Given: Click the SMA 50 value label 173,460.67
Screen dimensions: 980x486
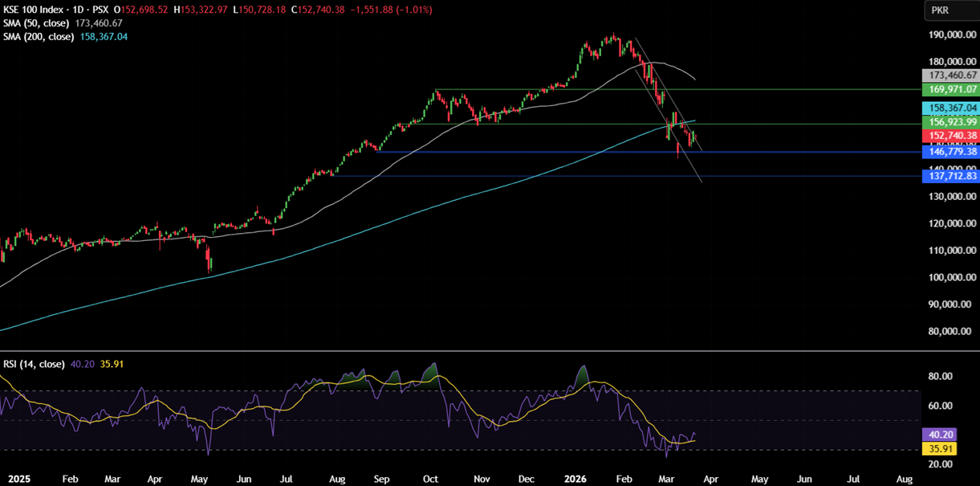Looking at the screenshot, I should pos(951,75).
